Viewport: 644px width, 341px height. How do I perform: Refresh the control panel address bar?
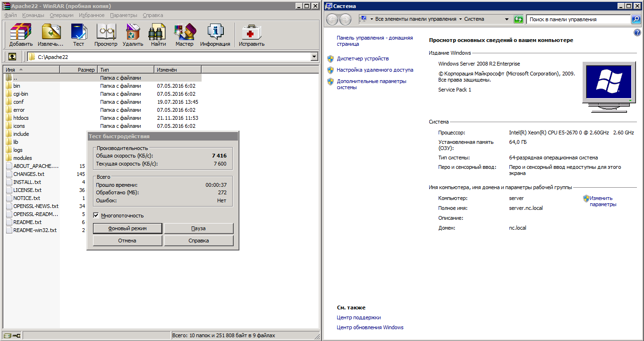pos(518,19)
